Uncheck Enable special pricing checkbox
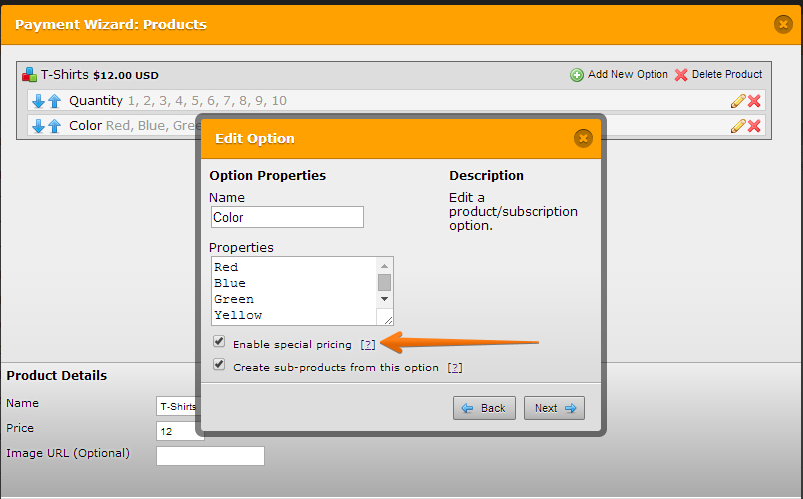Screen dimensions: 803x499 tap(219, 342)
